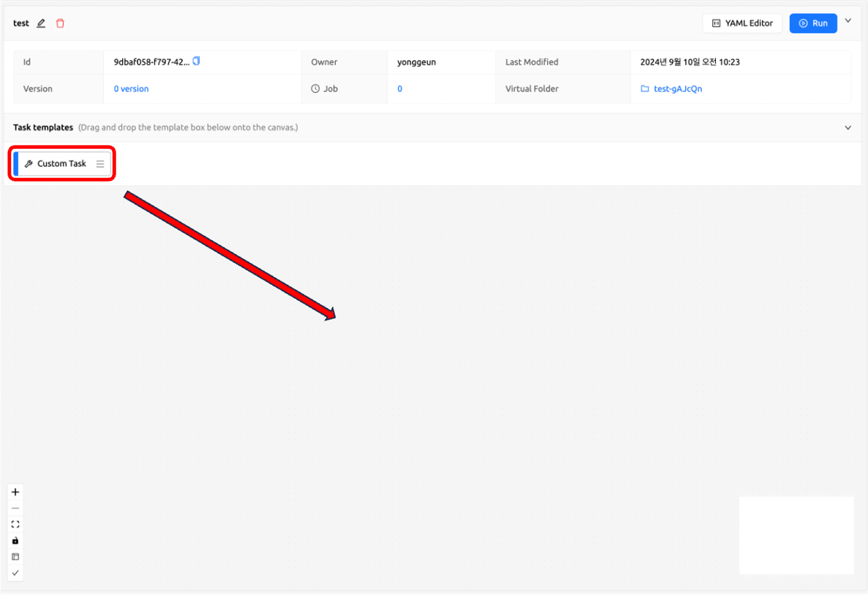Open the 0 version link
This screenshot has width=868, height=595.
[131, 89]
